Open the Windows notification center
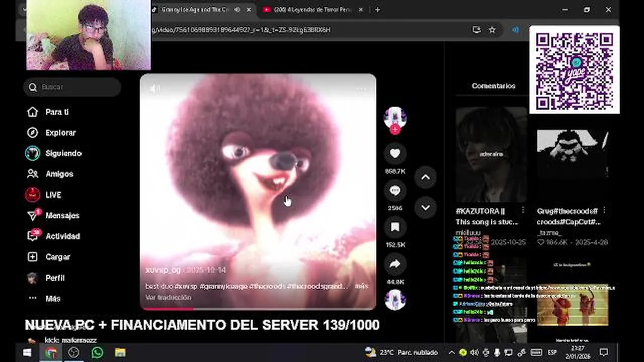The width and height of the screenshot is (644, 362). [604, 352]
